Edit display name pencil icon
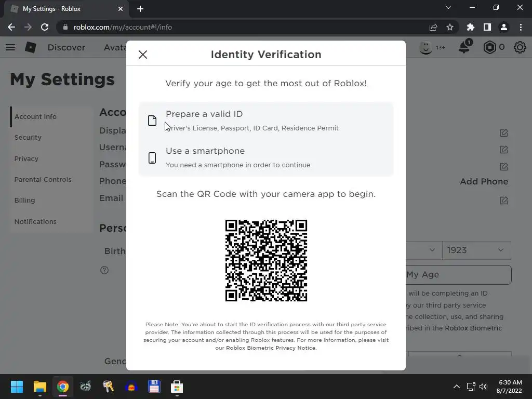The width and height of the screenshot is (532, 399). (504, 132)
